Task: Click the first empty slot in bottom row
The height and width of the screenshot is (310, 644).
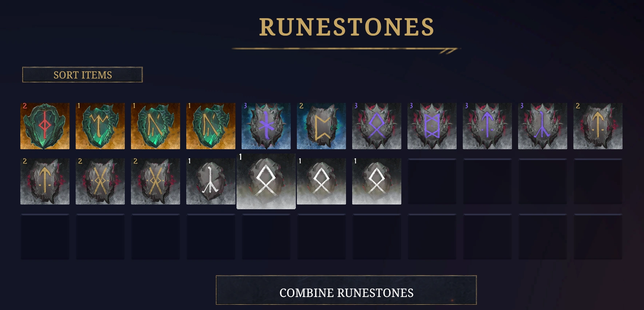Action: 45,237
